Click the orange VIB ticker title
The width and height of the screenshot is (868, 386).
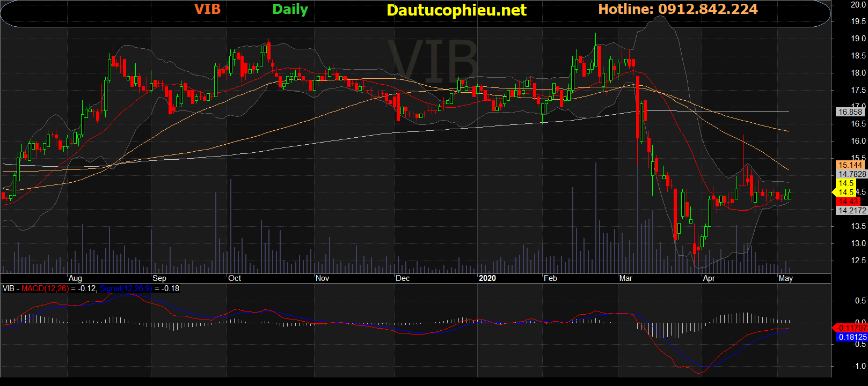(207, 9)
